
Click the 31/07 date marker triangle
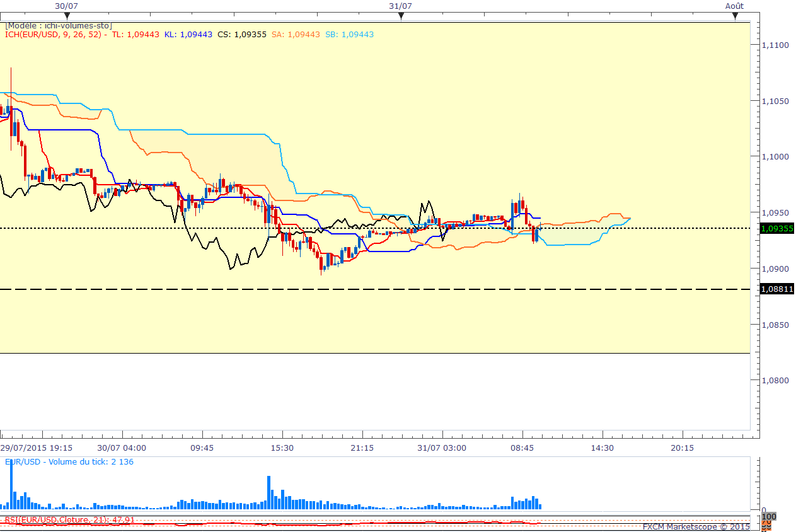click(x=401, y=16)
